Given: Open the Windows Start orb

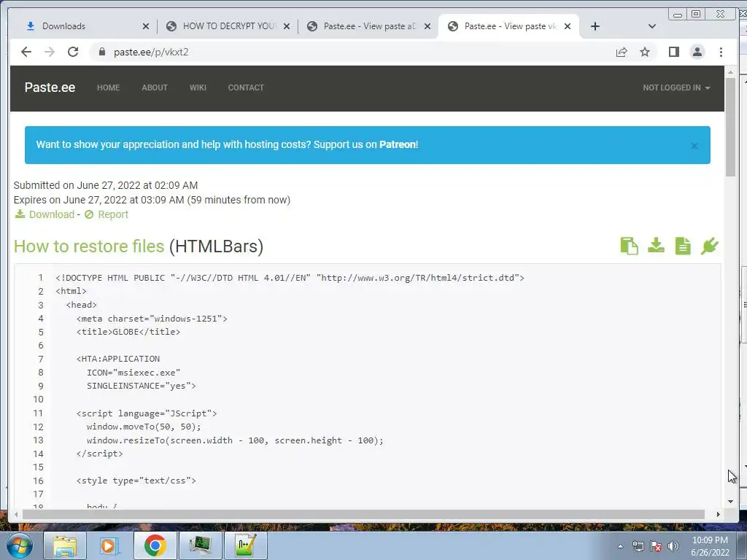Looking at the screenshot, I should point(20,545).
